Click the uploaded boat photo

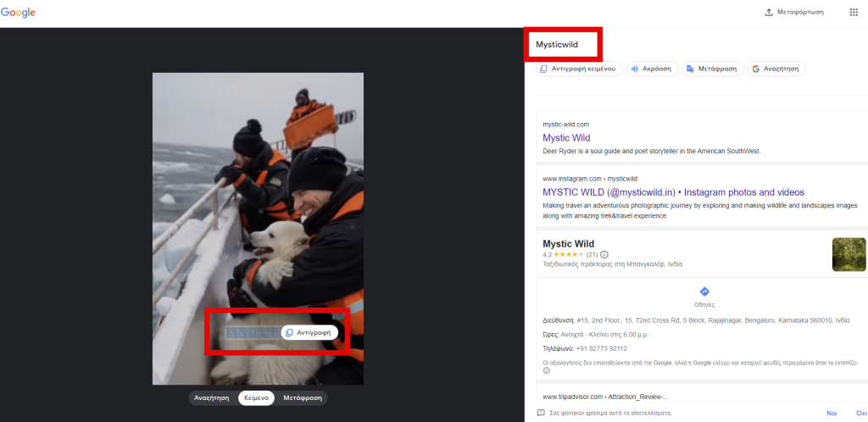point(258,229)
